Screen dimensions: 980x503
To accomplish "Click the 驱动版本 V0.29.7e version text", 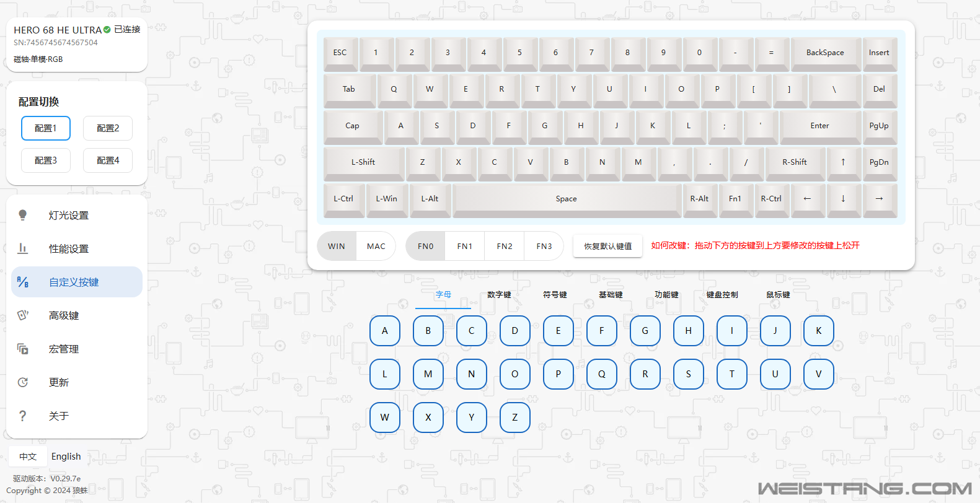I will click(x=47, y=478).
